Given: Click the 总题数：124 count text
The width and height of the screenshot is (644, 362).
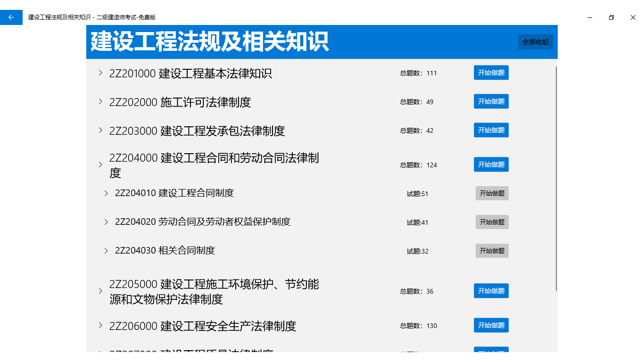Looking at the screenshot, I should (x=419, y=165).
